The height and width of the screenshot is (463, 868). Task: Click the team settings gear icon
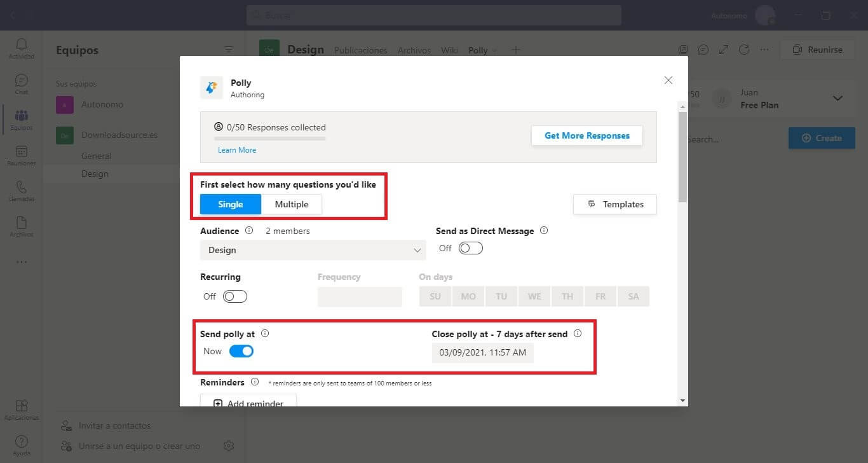tap(229, 446)
